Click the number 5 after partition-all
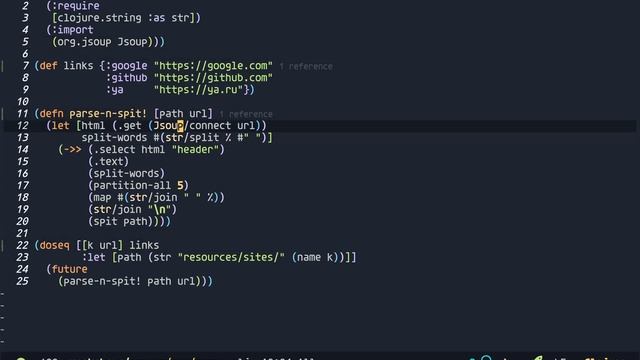This screenshot has height=360, width=640. pyautogui.click(x=180, y=185)
